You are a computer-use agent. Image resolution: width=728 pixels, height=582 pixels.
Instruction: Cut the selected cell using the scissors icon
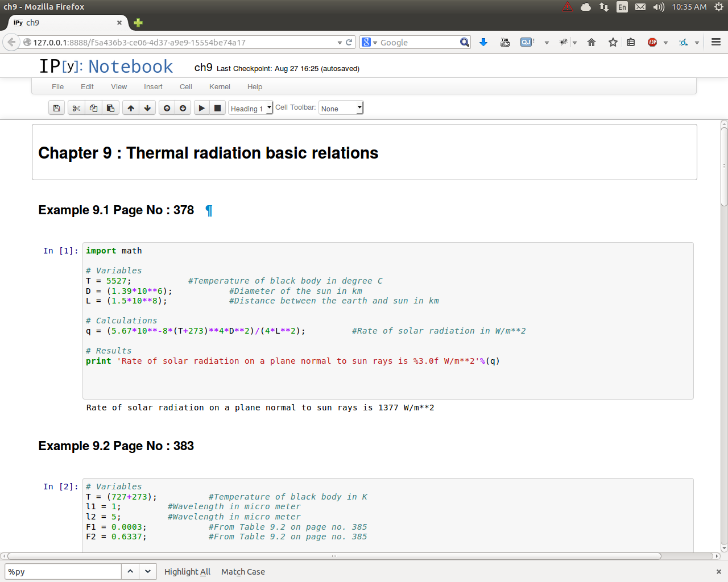(76, 108)
